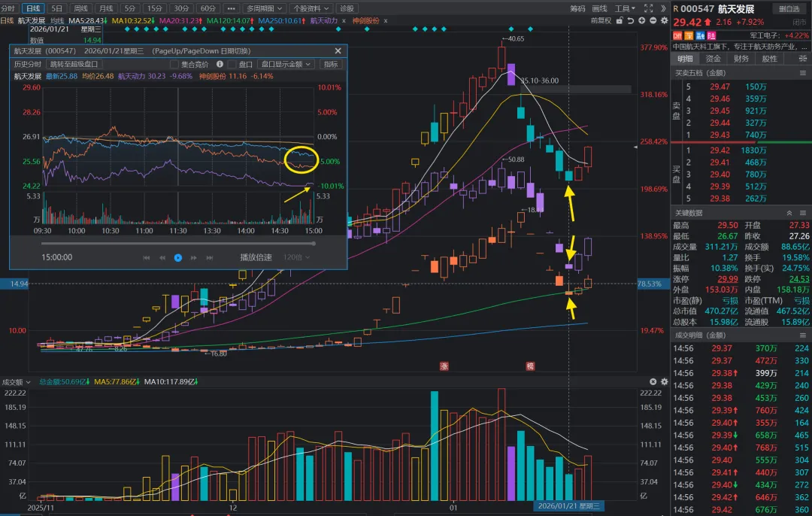
Task: Click the 删自选 button
Action: (789, 9)
